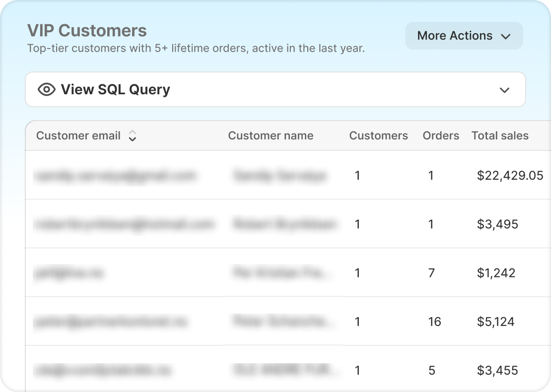Sort by the Orders column header

pyautogui.click(x=441, y=136)
